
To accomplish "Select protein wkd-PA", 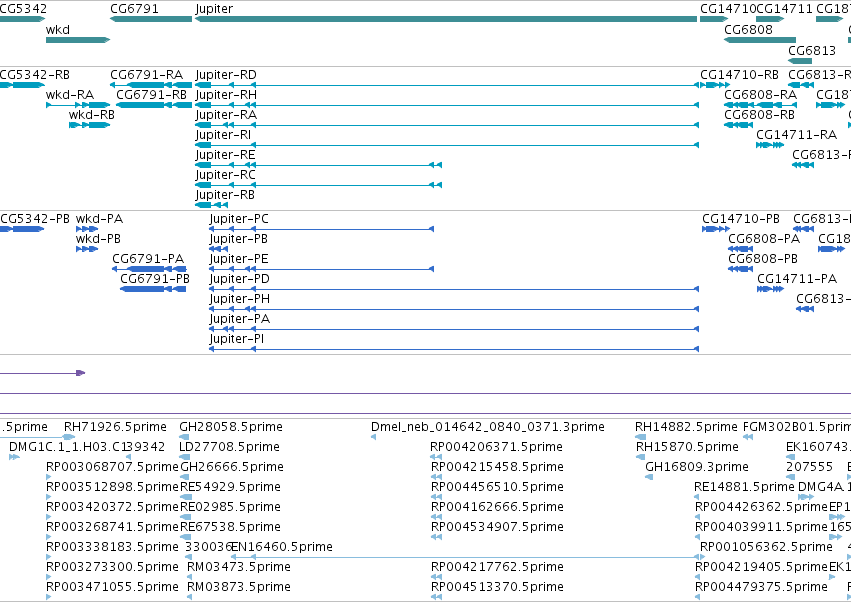I will pyautogui.click(x=87, y=229).
